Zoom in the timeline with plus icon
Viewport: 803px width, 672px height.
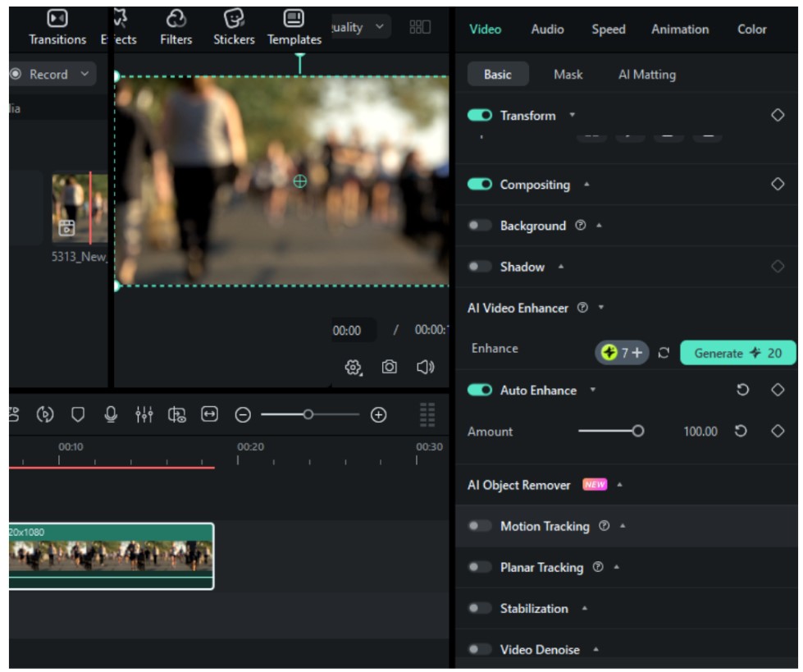tap(378, 415)
